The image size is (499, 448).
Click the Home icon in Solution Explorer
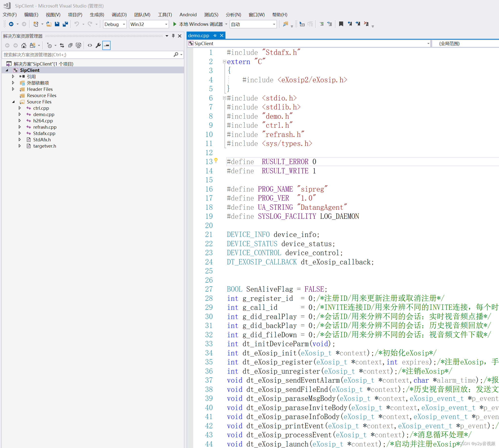(x=24, y=46)
